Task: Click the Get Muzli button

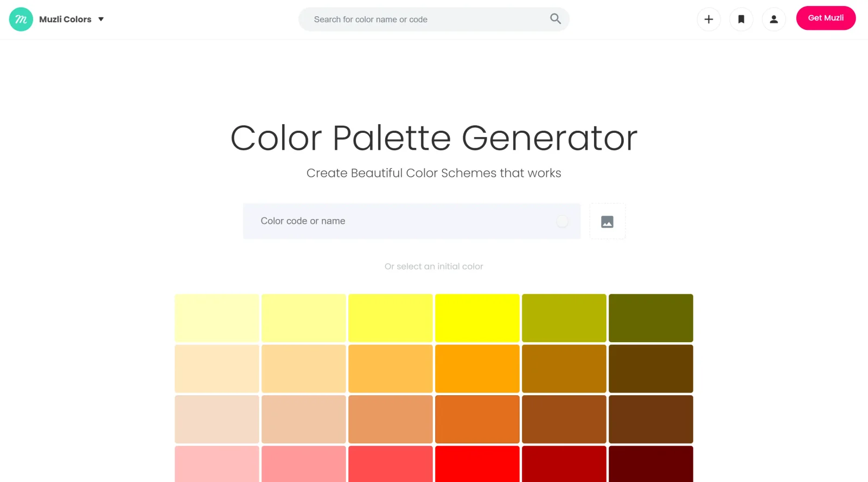Action: [826, 18]
